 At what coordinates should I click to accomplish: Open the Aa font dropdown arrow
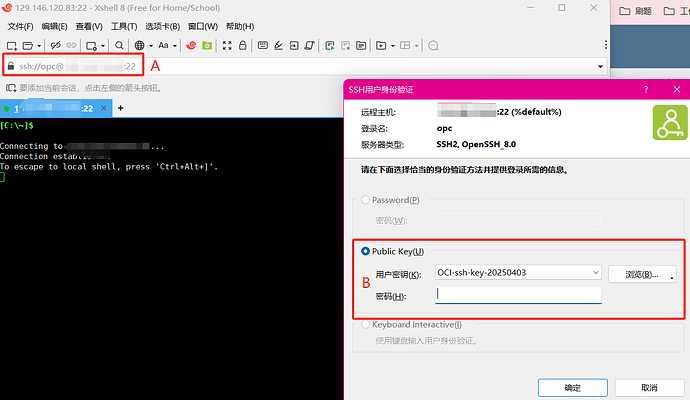point(174,45)
